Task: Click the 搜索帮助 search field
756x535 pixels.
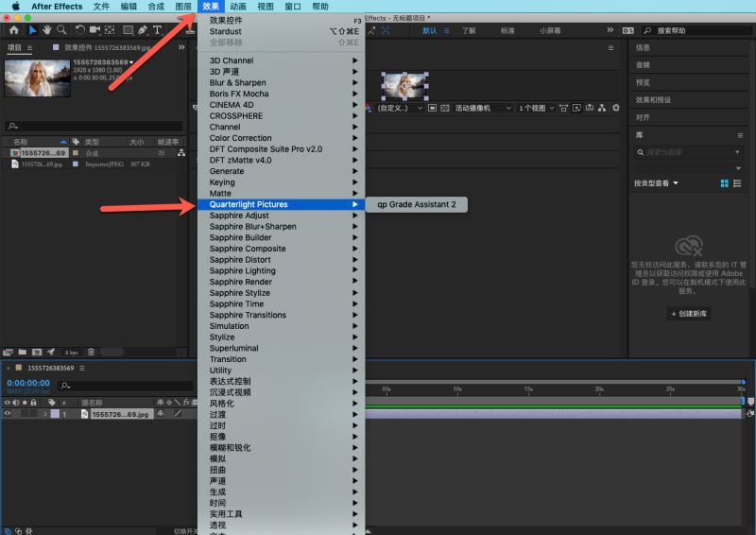Action: tap(697, 30)
